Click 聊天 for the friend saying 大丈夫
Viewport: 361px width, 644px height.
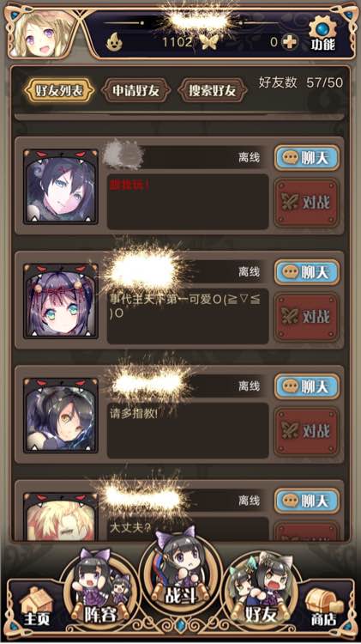tap(307, 501)
